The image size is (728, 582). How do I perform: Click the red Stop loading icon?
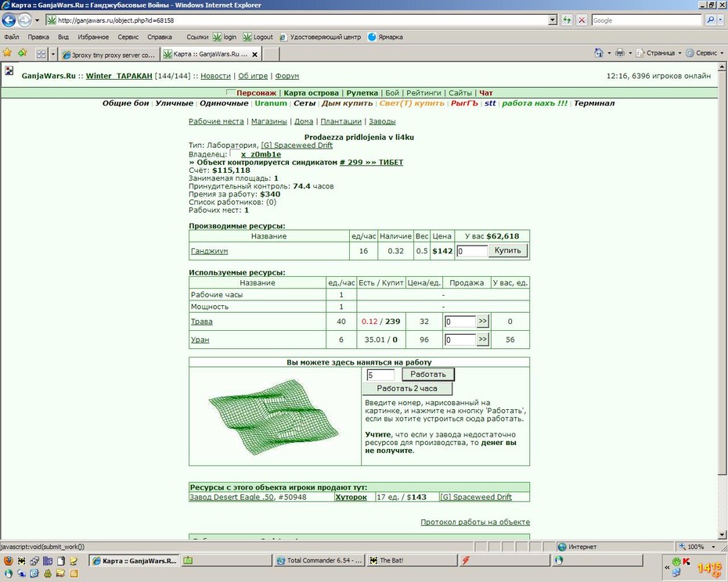(x=582, y=20)
